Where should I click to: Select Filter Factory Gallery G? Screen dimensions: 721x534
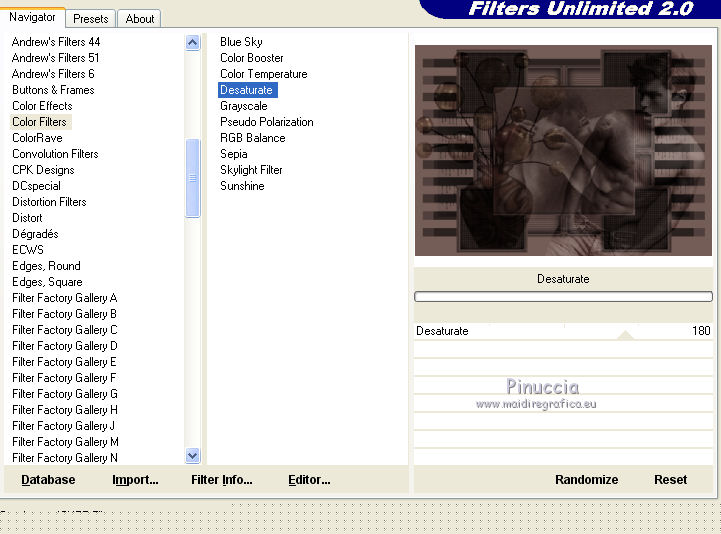[64, 394]
